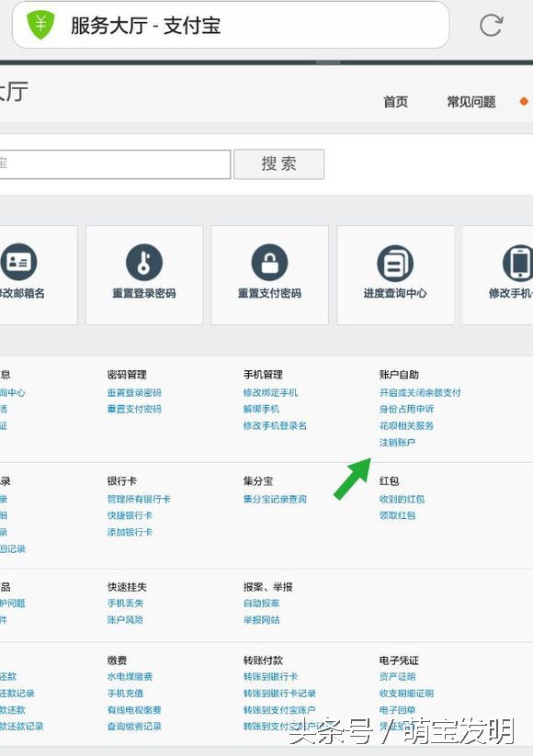Image resolution: width=533 pixels, height=756 pixels.
Task: Click the 快速挂失 section heading
Action: point(127,587)
